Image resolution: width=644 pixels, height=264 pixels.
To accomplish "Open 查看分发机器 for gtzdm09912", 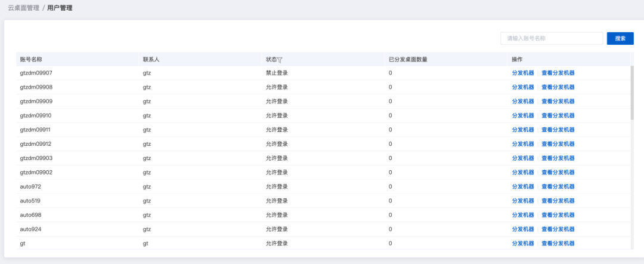I will 558,144.
